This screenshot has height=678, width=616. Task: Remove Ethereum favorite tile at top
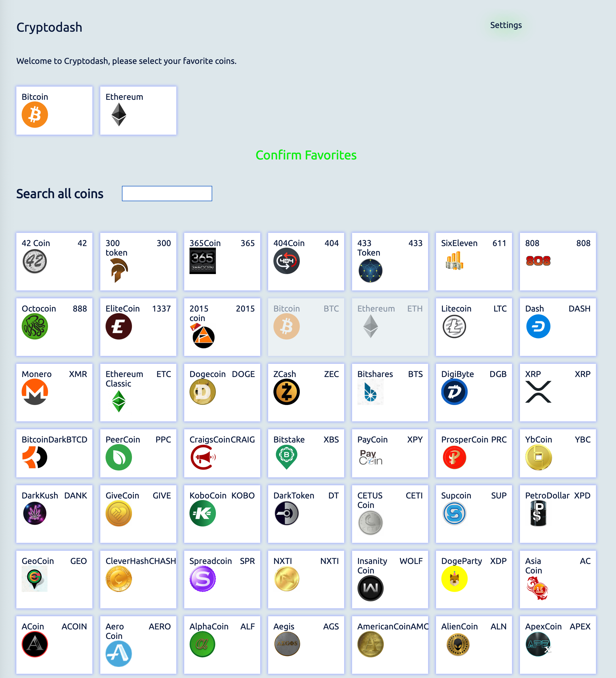(x=138, y=111)
